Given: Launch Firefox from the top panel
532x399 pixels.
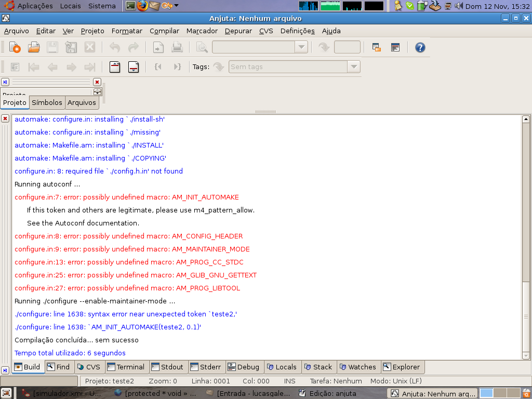Looking at the screenshot, I should (x=142, y=6).
